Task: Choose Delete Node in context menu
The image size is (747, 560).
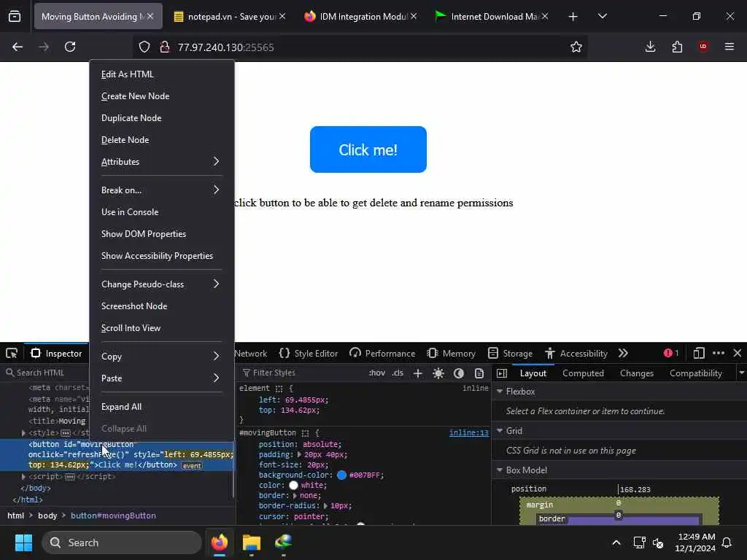Action: click(x=161, y=140)
